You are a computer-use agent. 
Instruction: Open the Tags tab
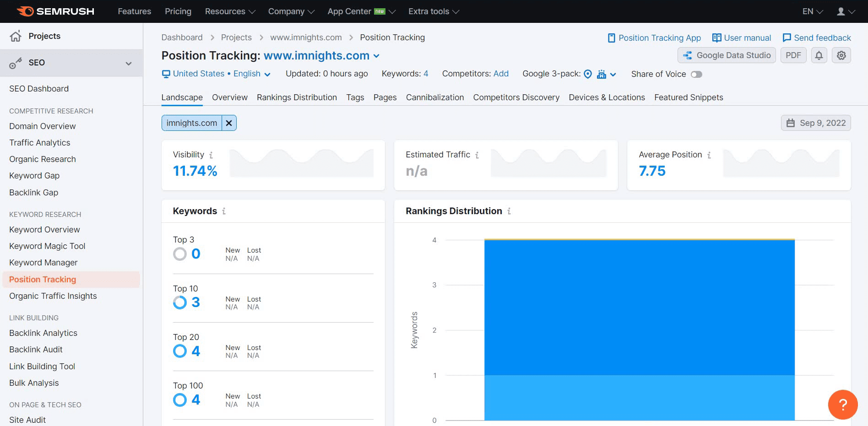(x=355, y=97)
